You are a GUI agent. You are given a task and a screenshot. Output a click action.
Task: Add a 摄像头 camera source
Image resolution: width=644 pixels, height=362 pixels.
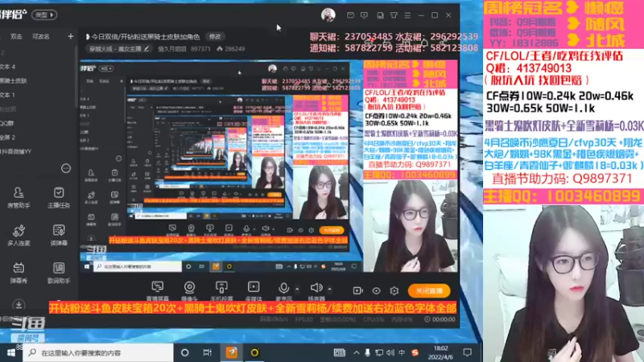click(189, 291)
